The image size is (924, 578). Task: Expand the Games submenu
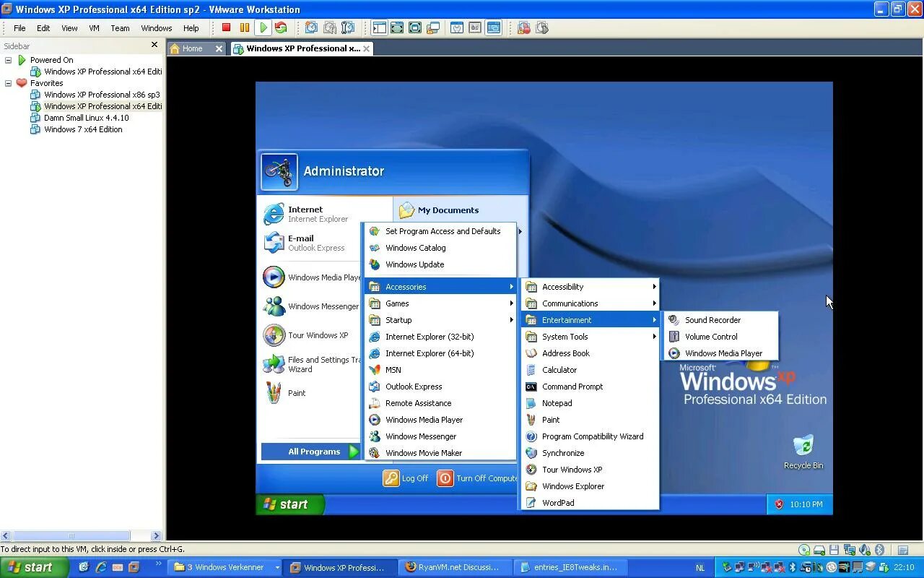440,303
